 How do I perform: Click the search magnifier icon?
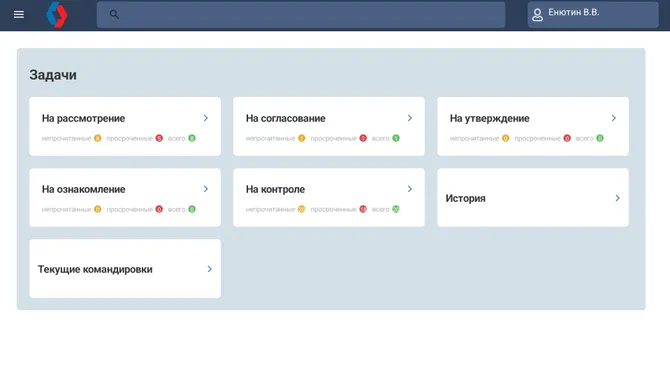point(114,15)
